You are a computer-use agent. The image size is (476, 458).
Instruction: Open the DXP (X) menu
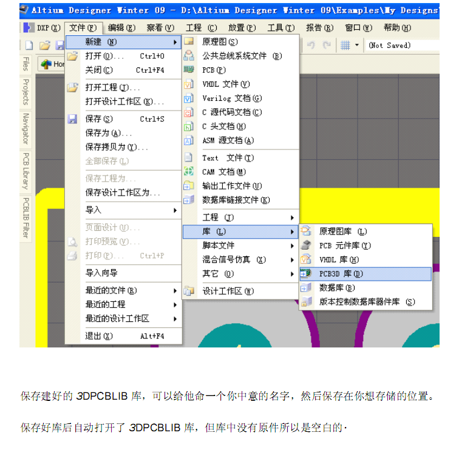(x=42, y=28)
